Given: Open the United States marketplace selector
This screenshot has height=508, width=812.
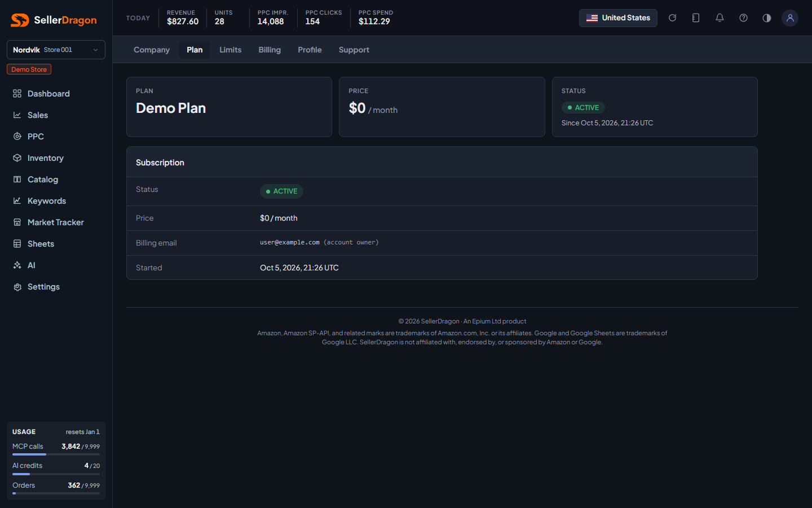Looking at the screenshot, I should [x=618, y=18].
